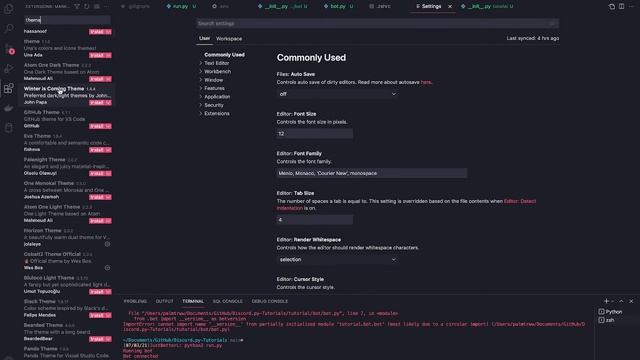
Task: Manage Cobalt2 Theme Official with gear icon
Action: coord(107,268)
